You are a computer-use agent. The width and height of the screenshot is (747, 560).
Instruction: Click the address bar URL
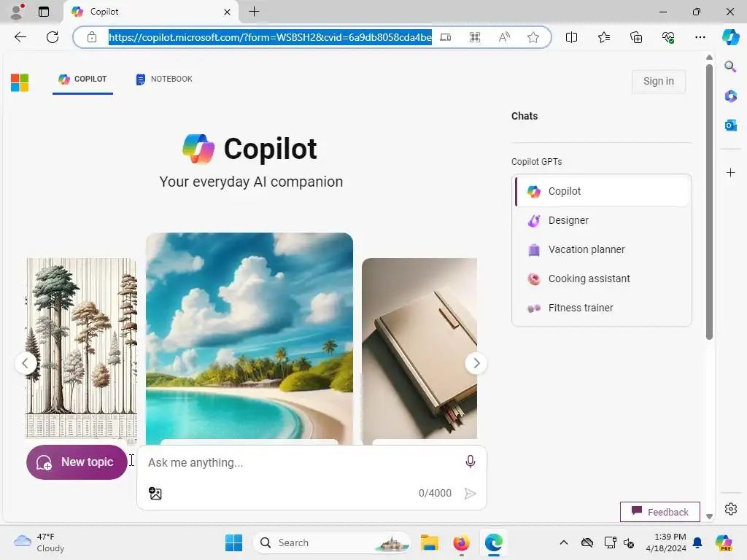pos(270,37)
